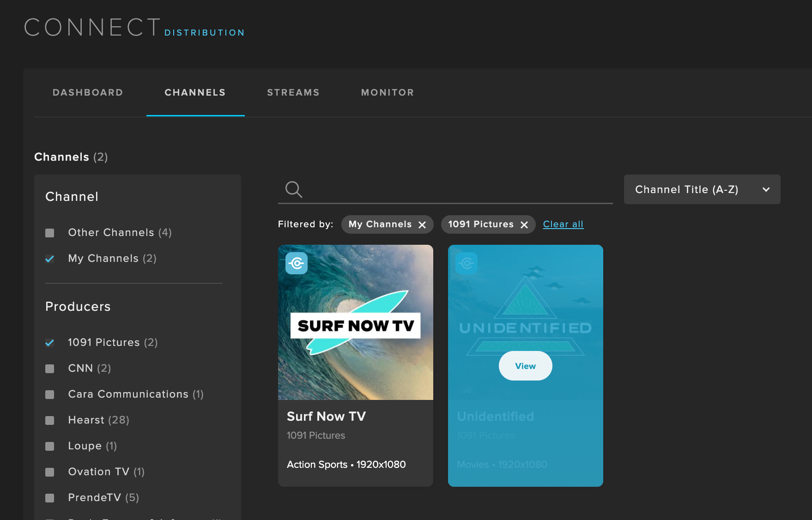Click the Channel filter section heading
This screenshot has width=812, height=520.
point(72,197)
